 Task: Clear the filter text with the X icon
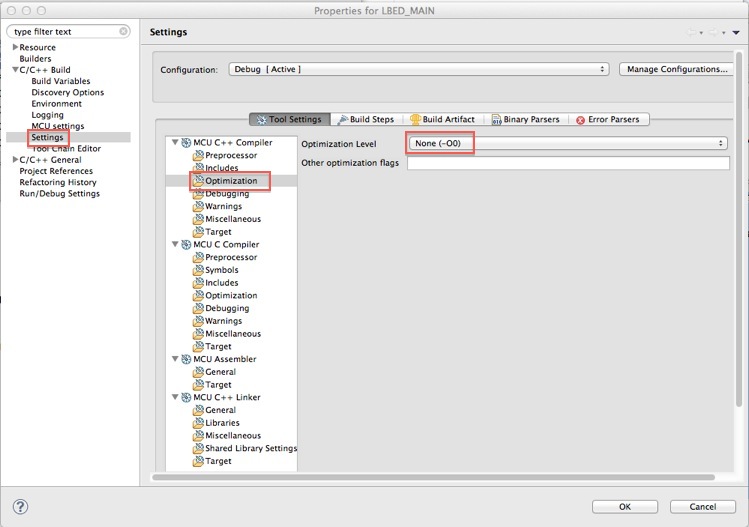(124, 31)
